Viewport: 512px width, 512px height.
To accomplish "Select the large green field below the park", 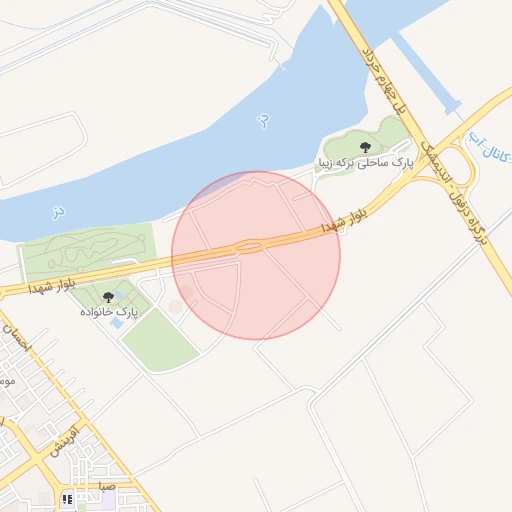I will (160, 340).
